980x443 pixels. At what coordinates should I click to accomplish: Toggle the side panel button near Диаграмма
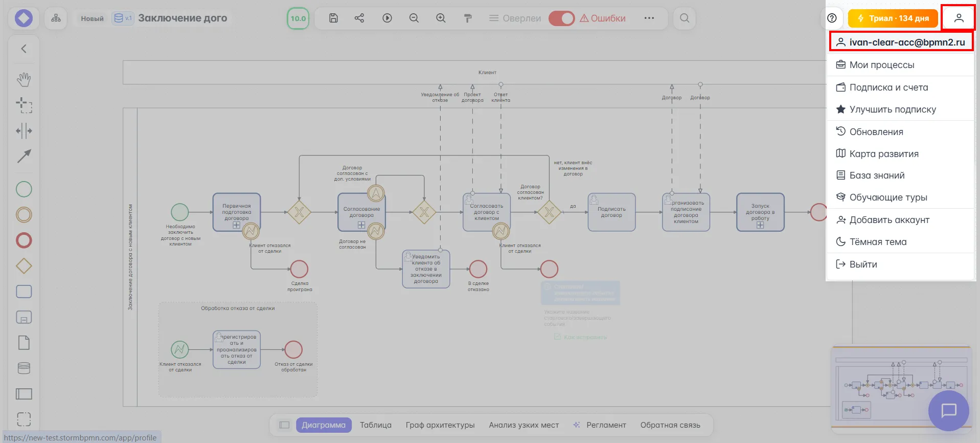point(284,425)
